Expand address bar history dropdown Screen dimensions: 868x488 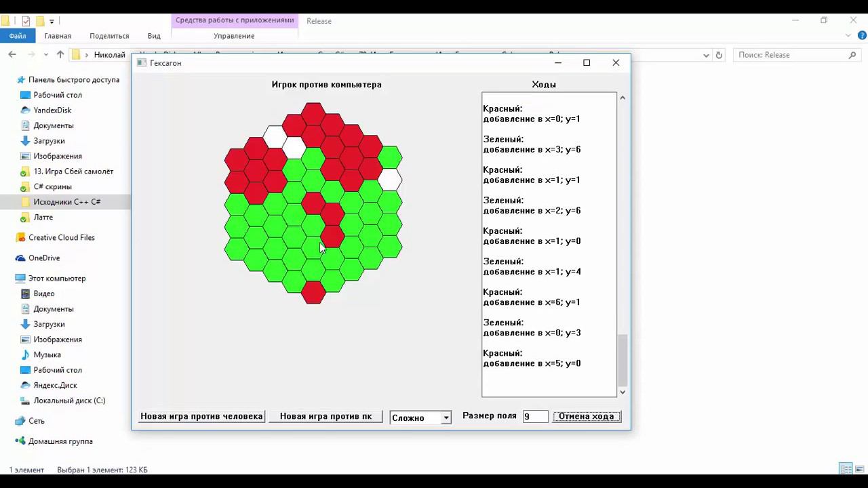[x=706, y=55]
